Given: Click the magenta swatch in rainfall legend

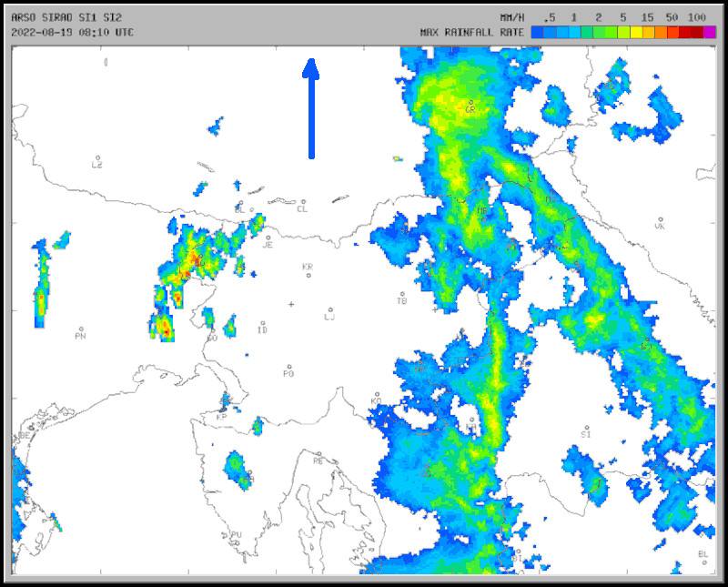Looking at the screenshot, I should click(710, 32).
